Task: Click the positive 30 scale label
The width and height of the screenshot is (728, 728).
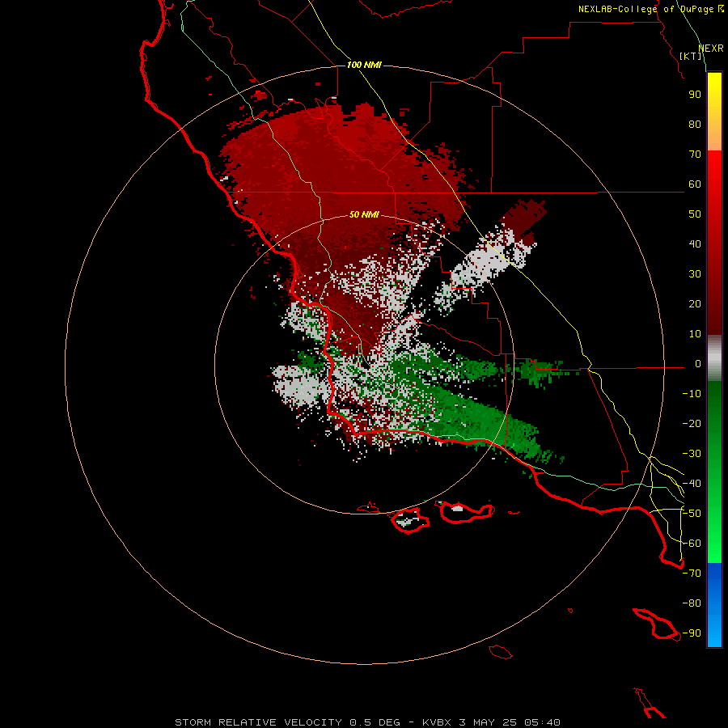Action: (695, 274)
